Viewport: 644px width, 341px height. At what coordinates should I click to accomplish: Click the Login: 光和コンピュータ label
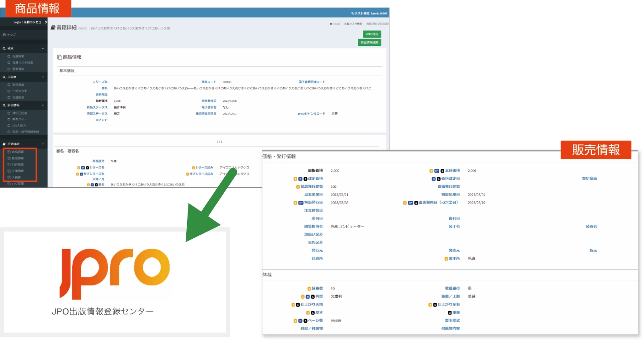30,22
